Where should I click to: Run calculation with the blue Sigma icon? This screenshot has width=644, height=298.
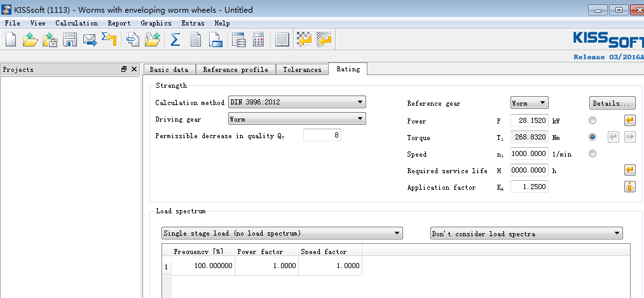click(x=175, y=40)
